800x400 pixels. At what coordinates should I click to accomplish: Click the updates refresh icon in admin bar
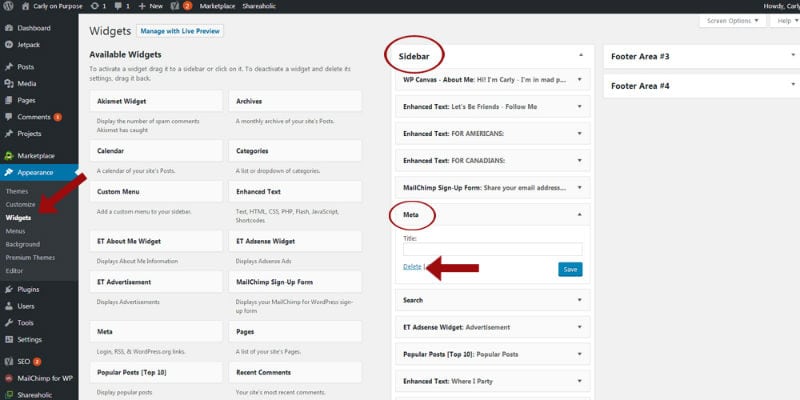[95, 6]
